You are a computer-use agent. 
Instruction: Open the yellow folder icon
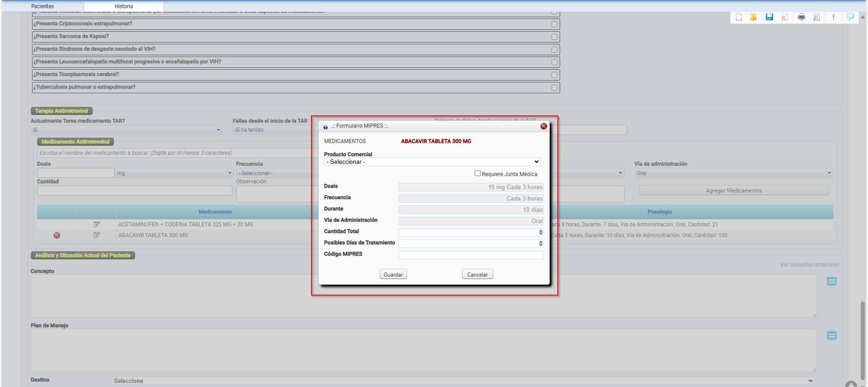pos(754,17)
